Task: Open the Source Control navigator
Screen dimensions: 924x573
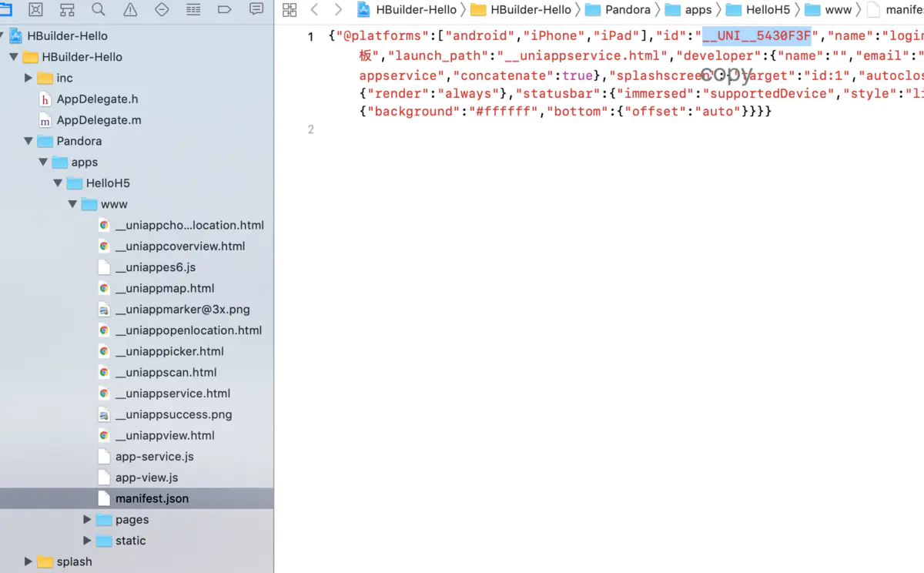Action: coord(35,10)
